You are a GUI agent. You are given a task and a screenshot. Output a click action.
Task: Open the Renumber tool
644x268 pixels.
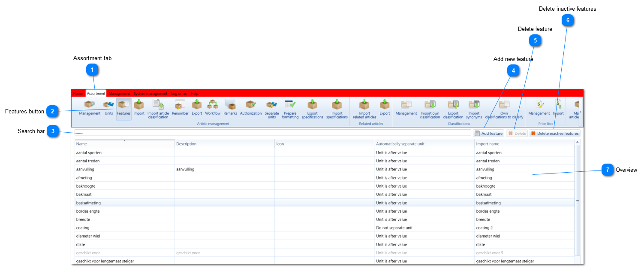[x=180, y=108]
